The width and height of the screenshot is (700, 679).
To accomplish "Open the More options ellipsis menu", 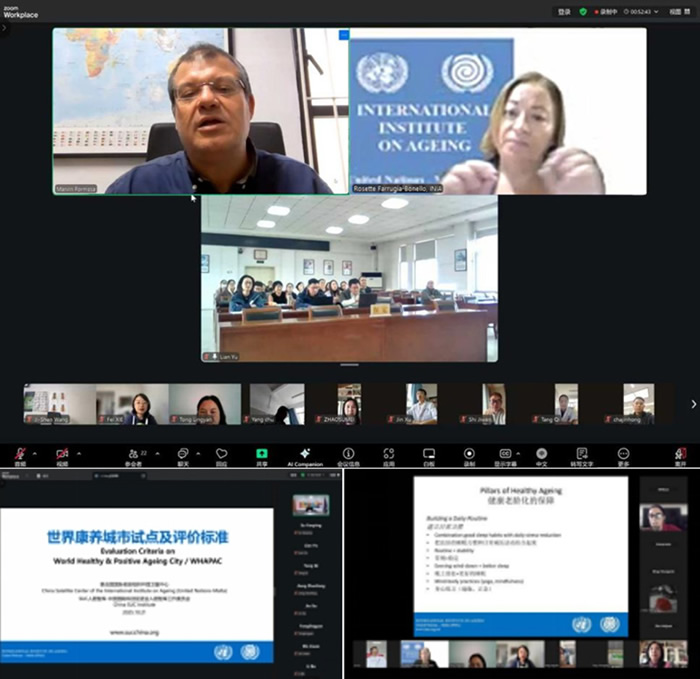I will (624, 454).
